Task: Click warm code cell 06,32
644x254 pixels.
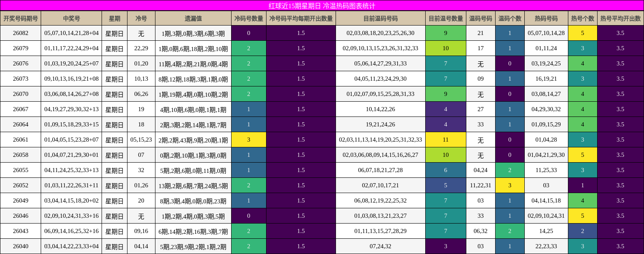Action: 481,231
